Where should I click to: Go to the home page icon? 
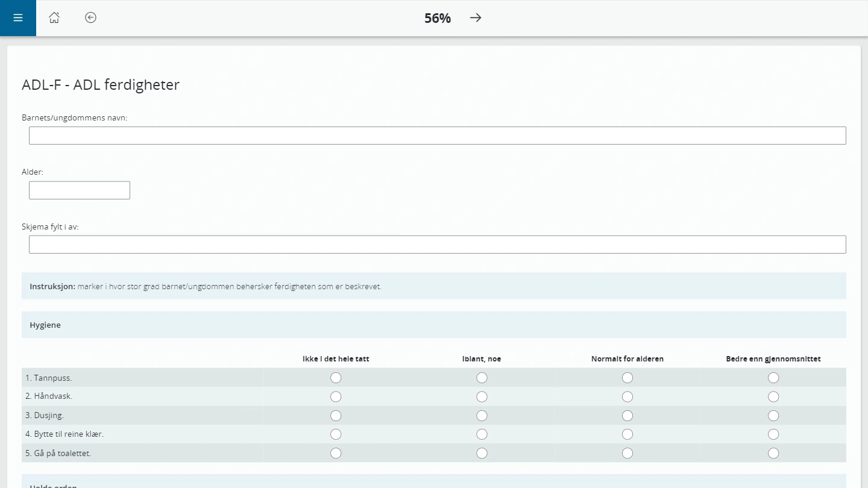tap(54, 17)
